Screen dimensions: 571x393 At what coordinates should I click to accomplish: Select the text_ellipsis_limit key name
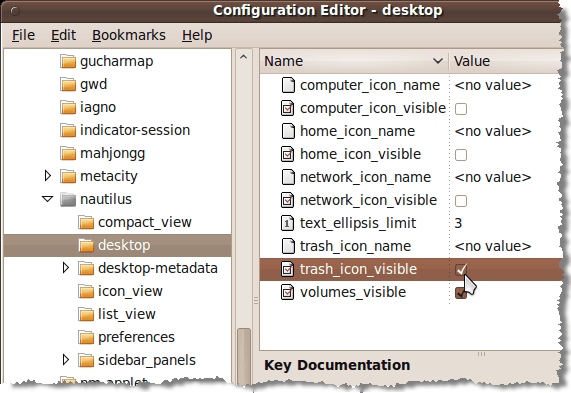[358, 223]
